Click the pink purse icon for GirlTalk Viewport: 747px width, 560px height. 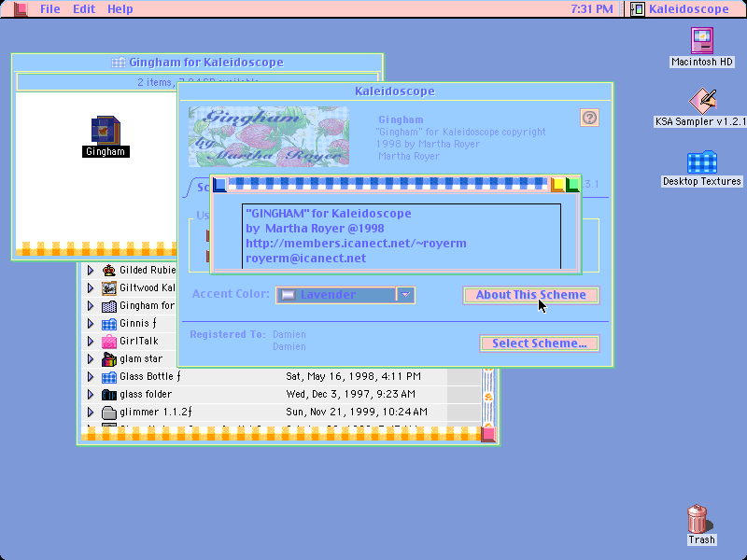tap(109, 342)
